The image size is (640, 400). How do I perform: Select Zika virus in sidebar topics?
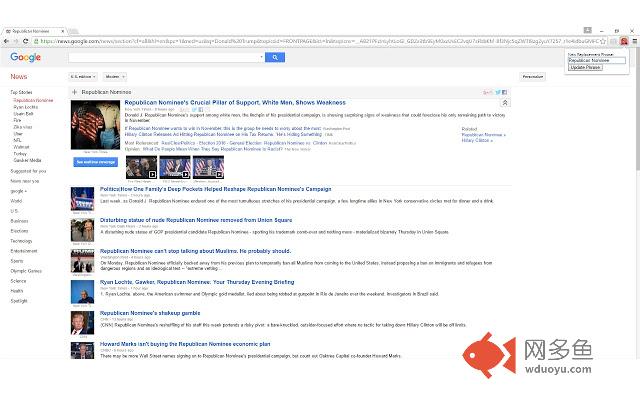pyautogui.click(x=22, y=127)
